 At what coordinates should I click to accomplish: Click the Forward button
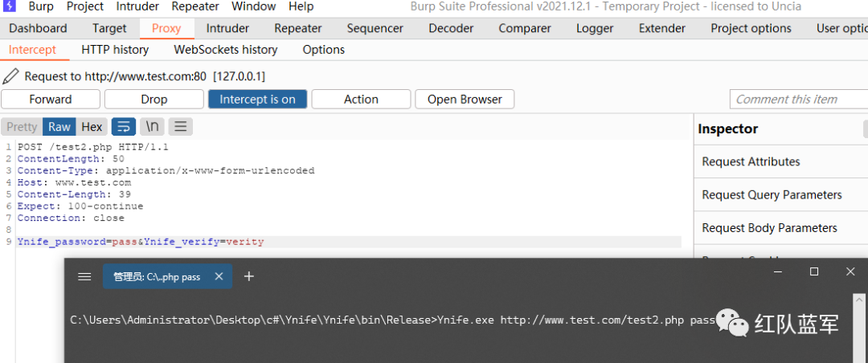click(x=51, y=100)
